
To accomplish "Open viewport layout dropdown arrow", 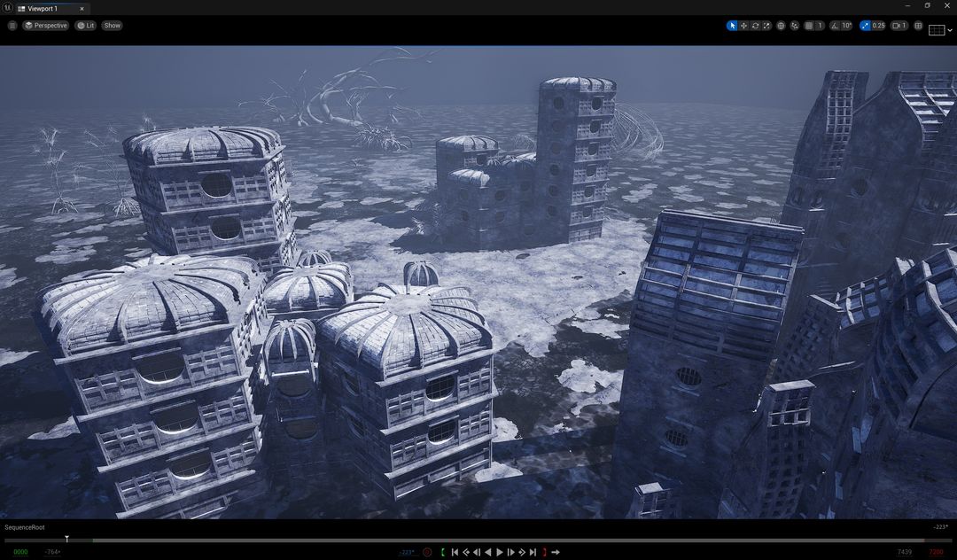I will 949,30.
